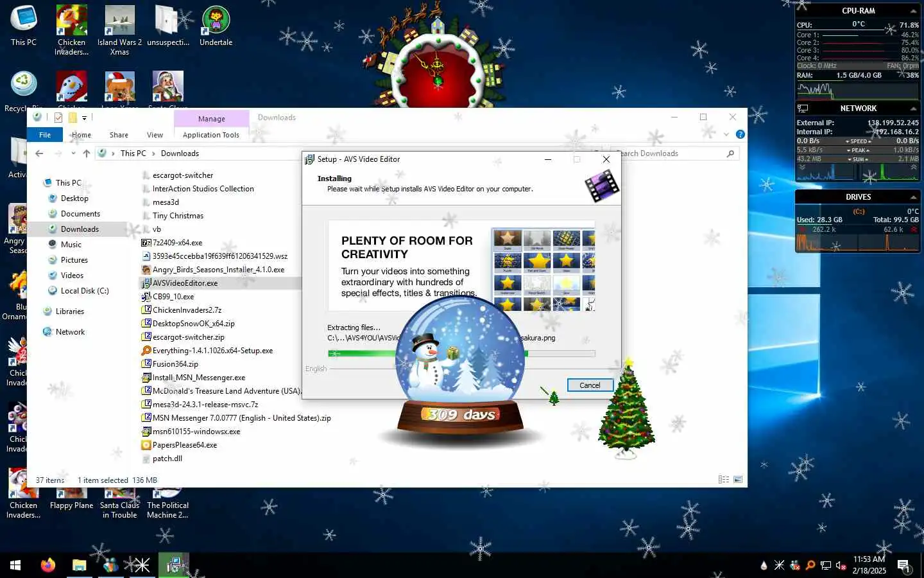Select Downloads in the navigation pane

(80, 229)
